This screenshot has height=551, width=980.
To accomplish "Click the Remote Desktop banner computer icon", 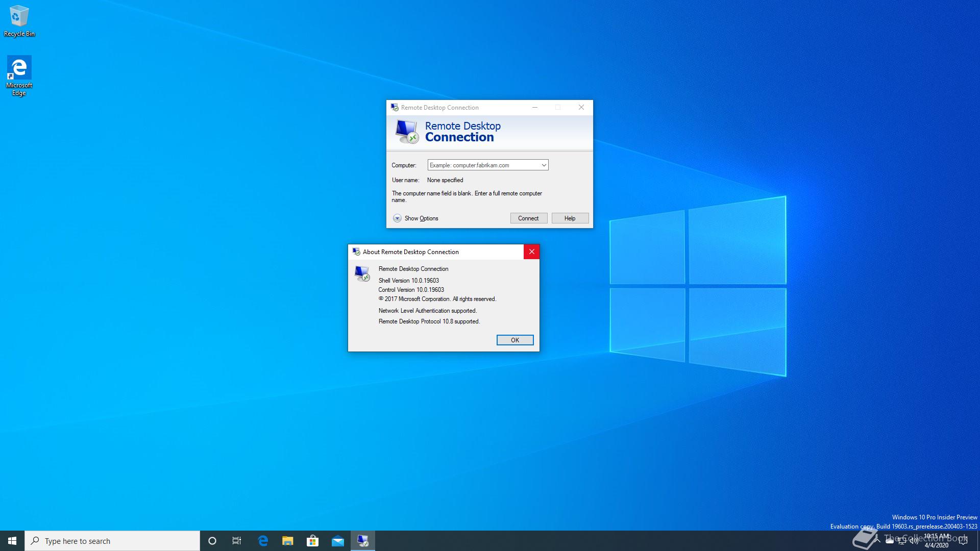I will [x=407, y=132].
